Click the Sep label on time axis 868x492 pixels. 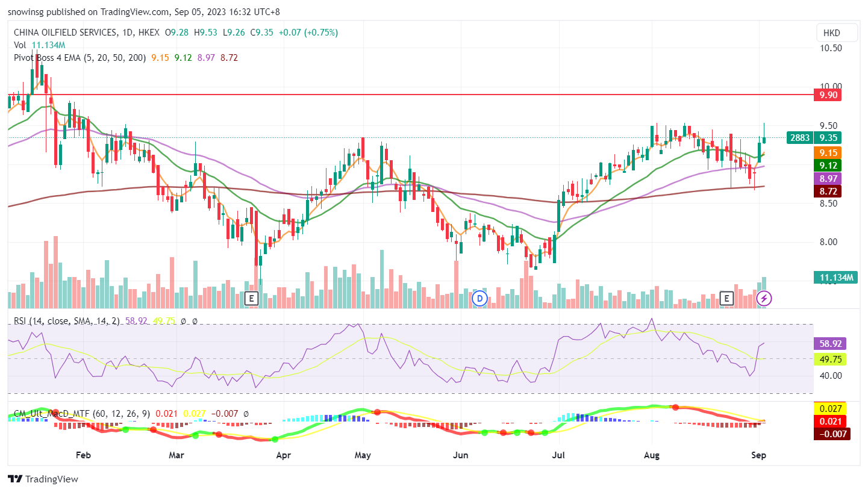(759, 456)
